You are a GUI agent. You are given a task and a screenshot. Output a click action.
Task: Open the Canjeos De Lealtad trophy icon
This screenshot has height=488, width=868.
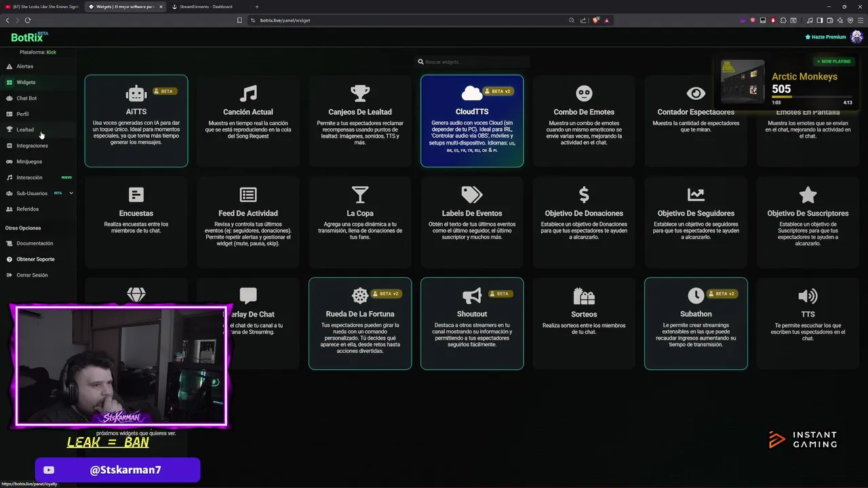[x=360, y=94]
